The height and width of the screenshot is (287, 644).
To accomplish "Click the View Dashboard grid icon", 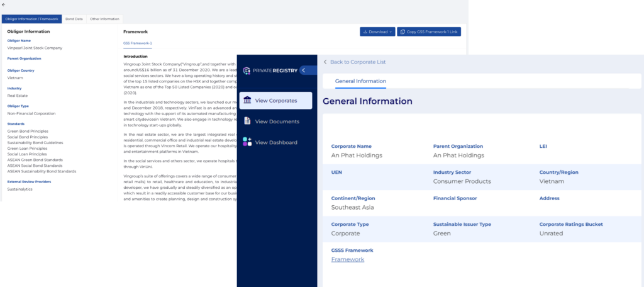I will [247, 142].
